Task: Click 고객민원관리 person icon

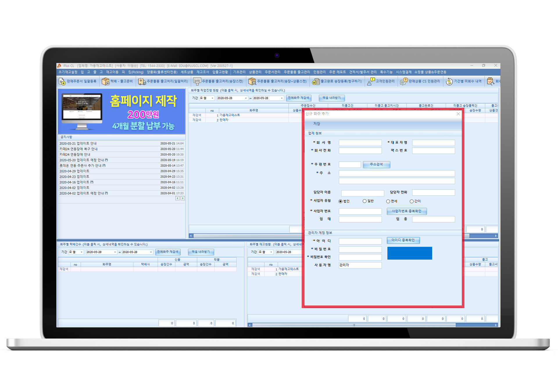Action: (371, 82)
